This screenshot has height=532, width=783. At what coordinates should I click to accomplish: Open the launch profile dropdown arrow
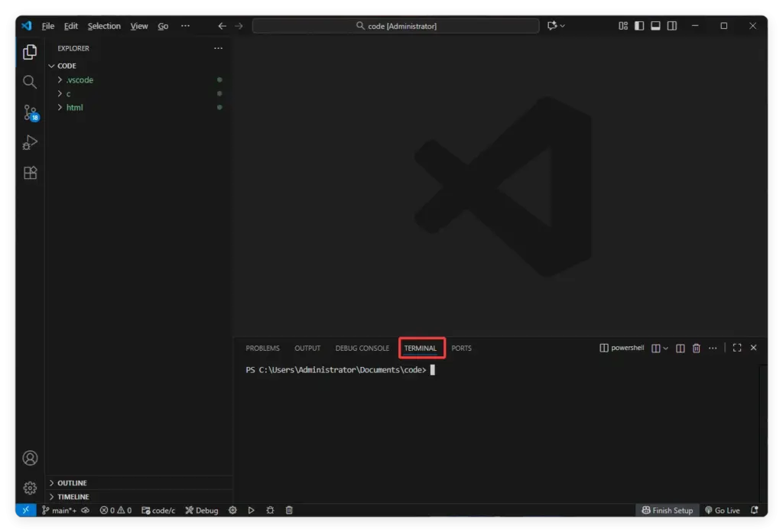[665, 349]
